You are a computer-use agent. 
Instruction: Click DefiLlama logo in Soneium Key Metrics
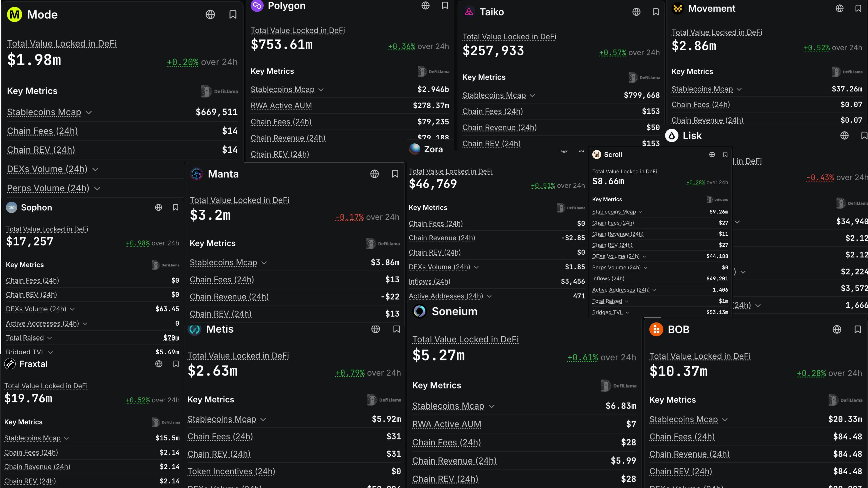point(618,386)
